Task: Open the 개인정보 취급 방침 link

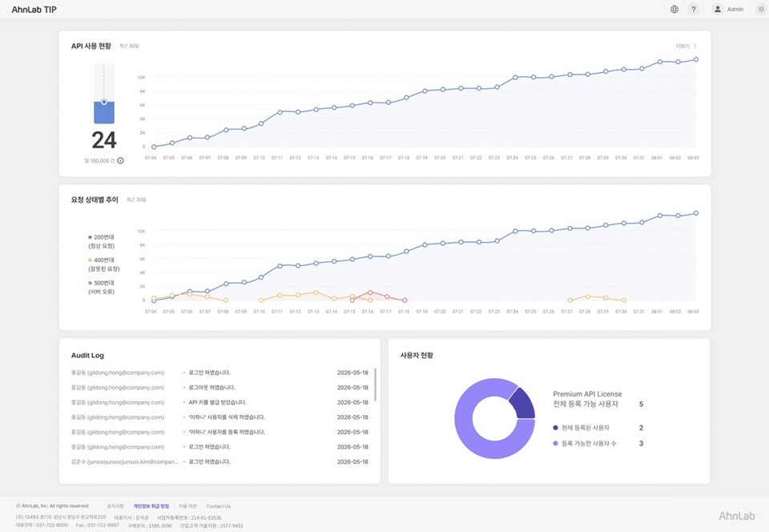Action: click(151, 506)
